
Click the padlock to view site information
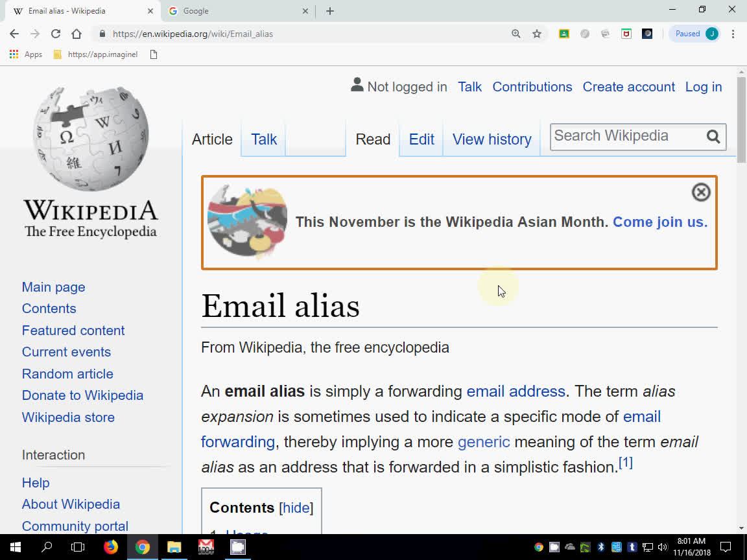coord(102,34)
